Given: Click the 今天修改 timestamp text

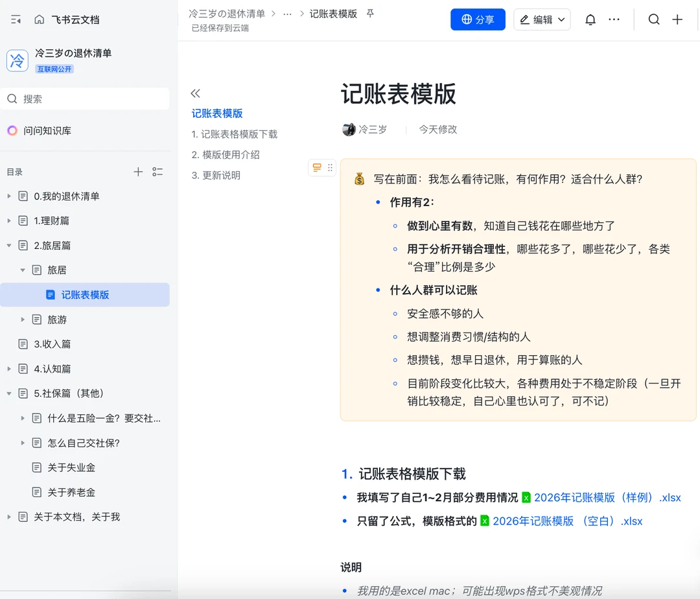Looking at the screenshot, I should tap(438, 130).
